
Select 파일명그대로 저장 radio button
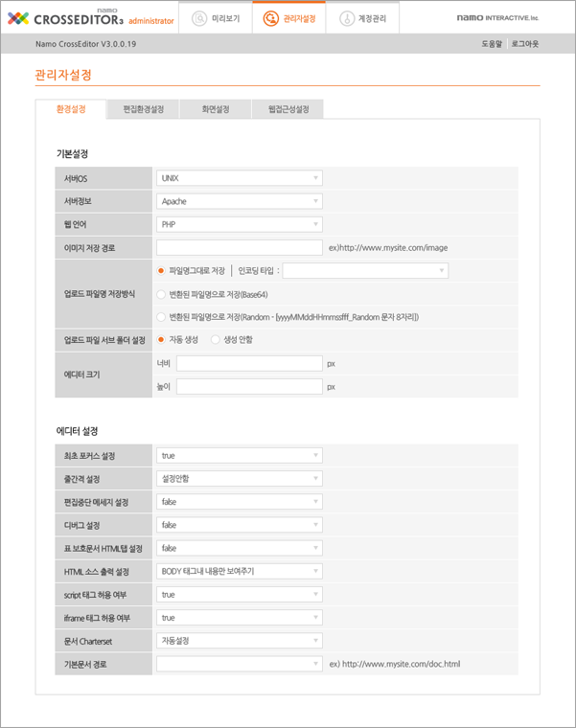coord(161,271)
